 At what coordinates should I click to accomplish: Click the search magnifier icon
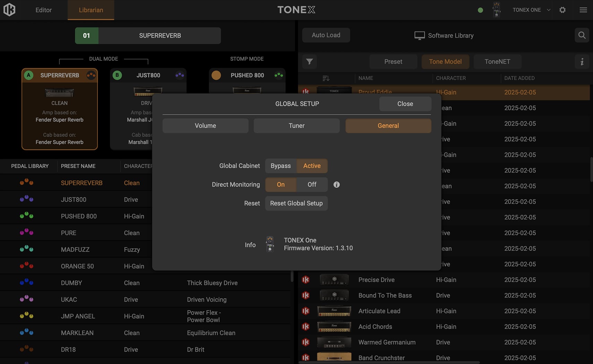pyautogui.click(x=582, y=35)
